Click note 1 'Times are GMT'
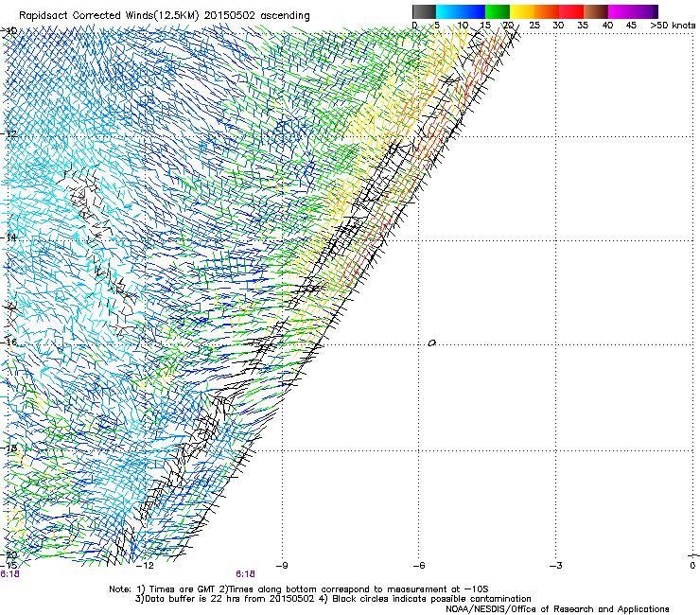This screenshot has width=700, height=615. coord(174,589)
